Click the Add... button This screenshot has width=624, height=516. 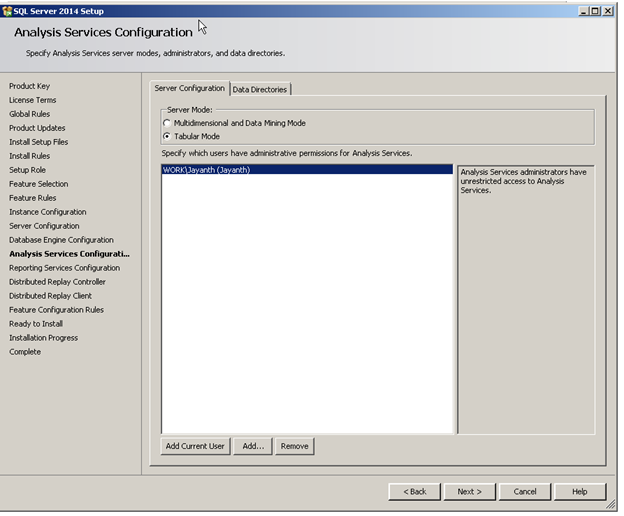253,446
